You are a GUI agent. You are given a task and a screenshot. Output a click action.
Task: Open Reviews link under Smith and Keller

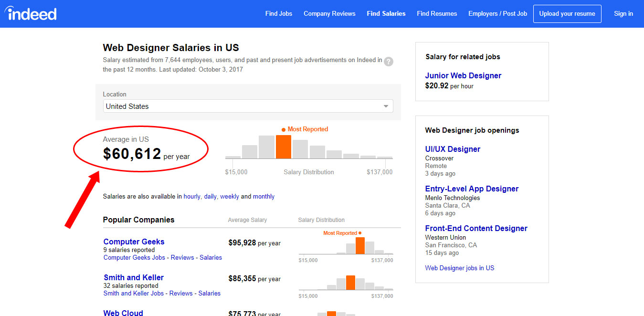181,293
